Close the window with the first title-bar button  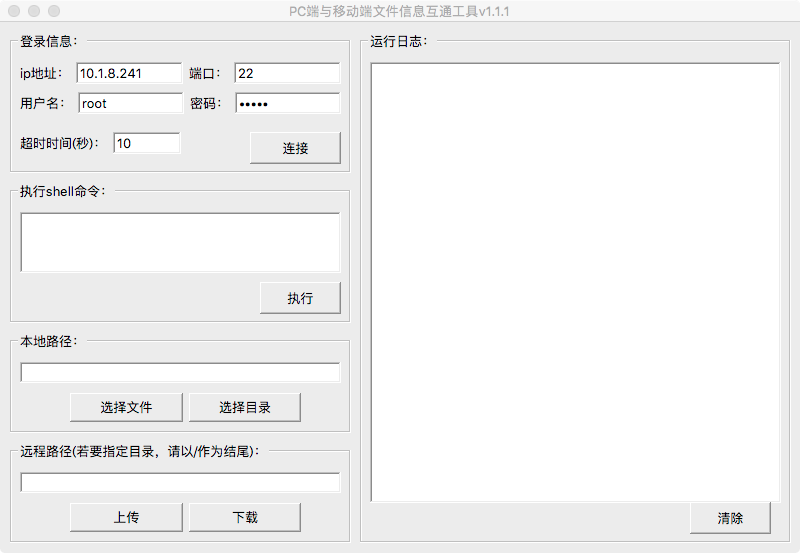click(14, 11)
